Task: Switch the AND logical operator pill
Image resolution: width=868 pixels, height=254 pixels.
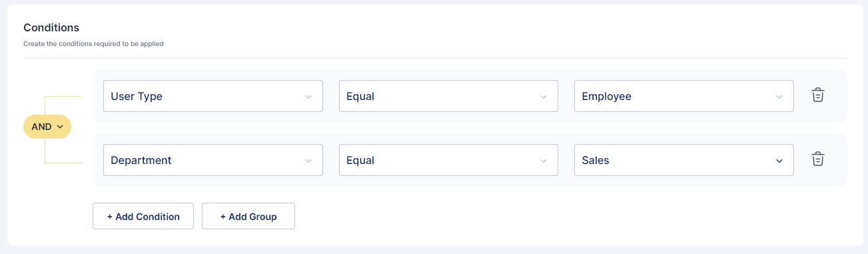Action: pyautogui.click(x=47, y=127)
